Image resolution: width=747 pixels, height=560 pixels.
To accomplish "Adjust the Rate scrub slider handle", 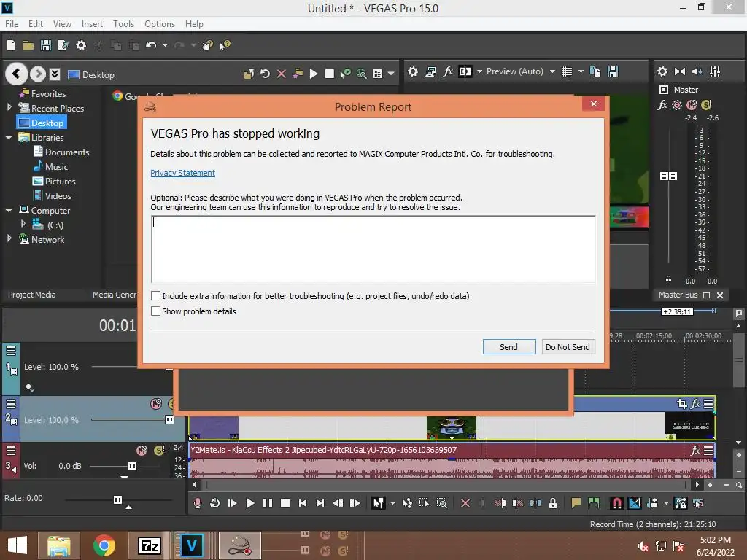I will click(117, 499).
